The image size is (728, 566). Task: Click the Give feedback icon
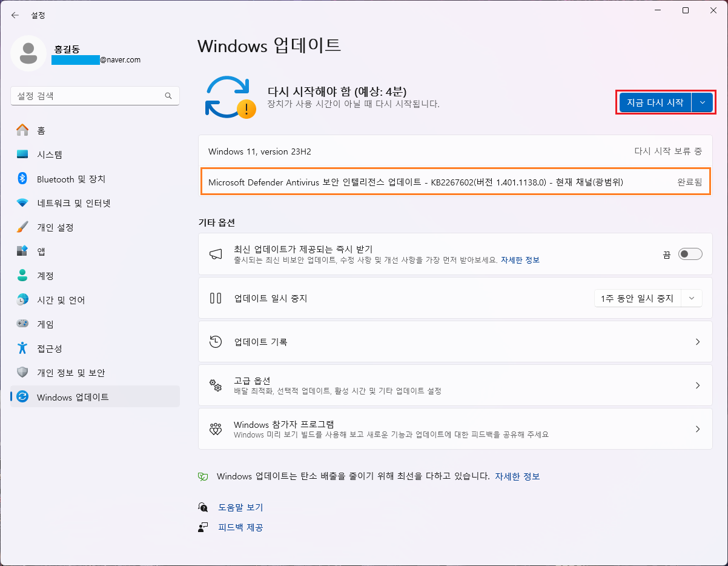(x=204, y=527)
